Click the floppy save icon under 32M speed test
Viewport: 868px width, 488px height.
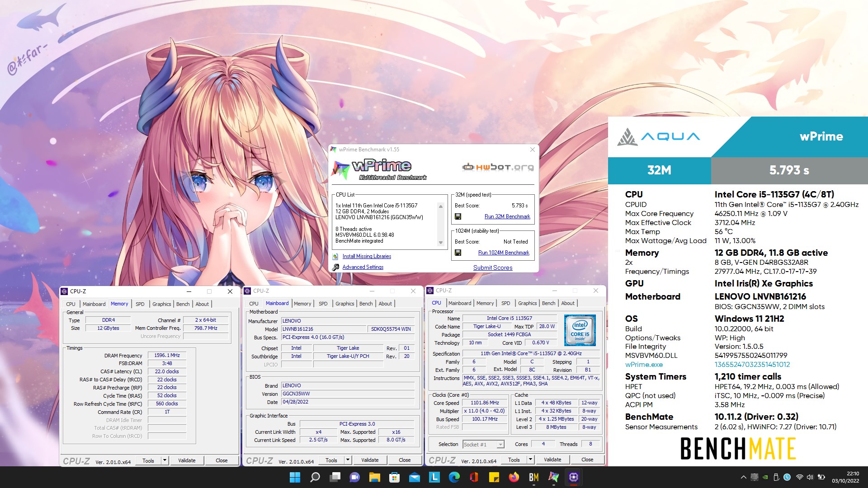coord(458,216)
